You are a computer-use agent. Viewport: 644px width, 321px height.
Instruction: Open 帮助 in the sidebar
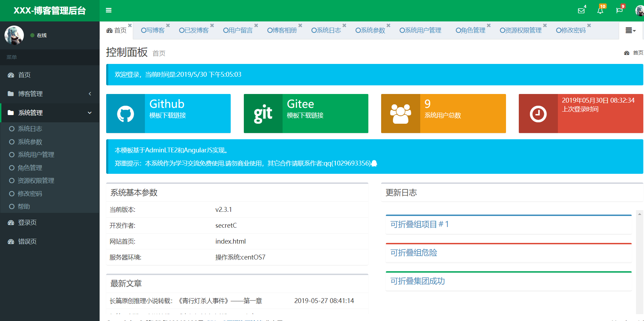(50, 206)
